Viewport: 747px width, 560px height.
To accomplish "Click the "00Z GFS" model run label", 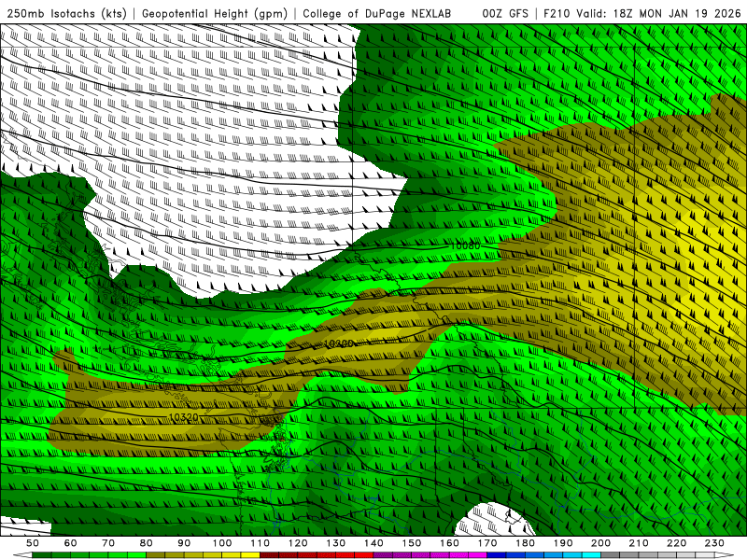I will (505, 14).
